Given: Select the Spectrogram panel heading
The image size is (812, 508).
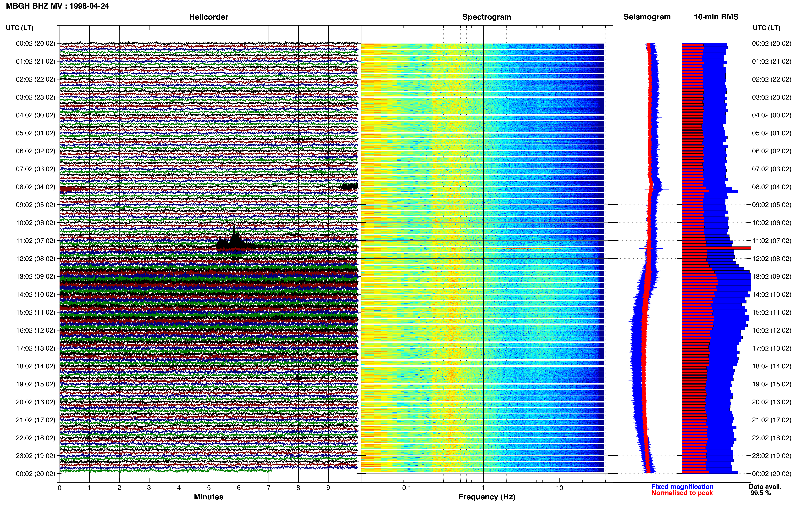Looking at the screenshot, I should point(487,17).
